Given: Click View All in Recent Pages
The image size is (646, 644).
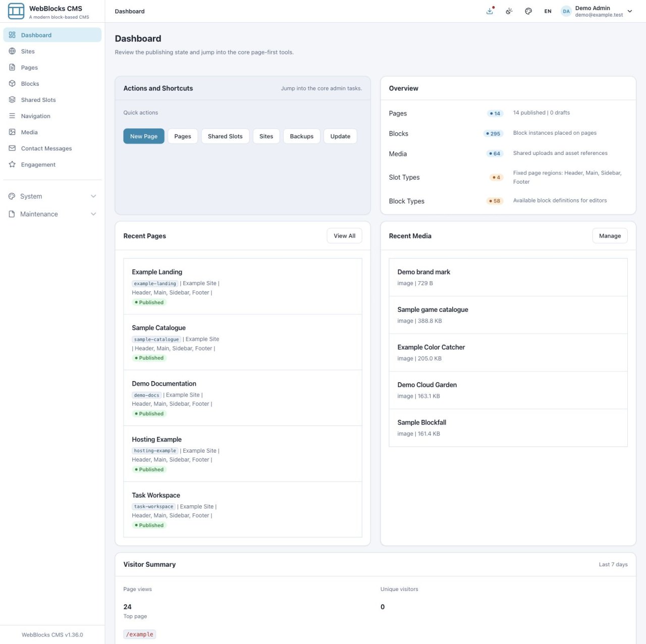Looking at the screenshot, I should pyautogui.click(x=345, y=236).
